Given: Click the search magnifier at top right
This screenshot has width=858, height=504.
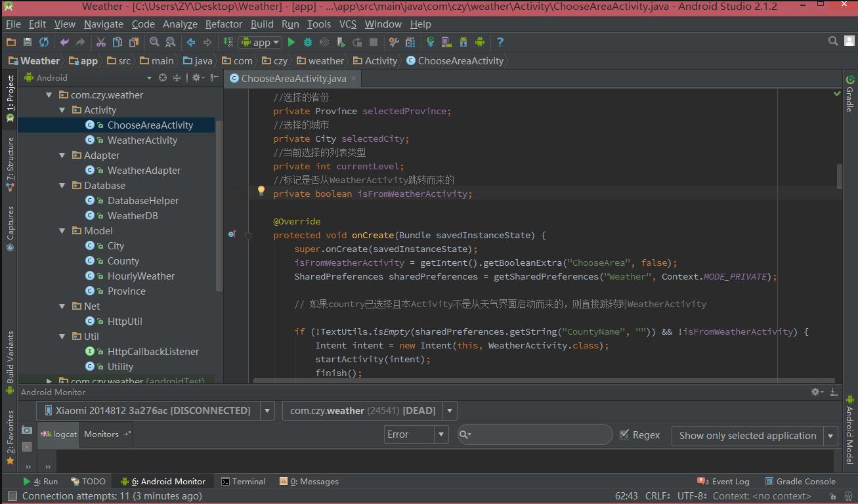Looking at the screenshot, I should [x=833, y=41].
